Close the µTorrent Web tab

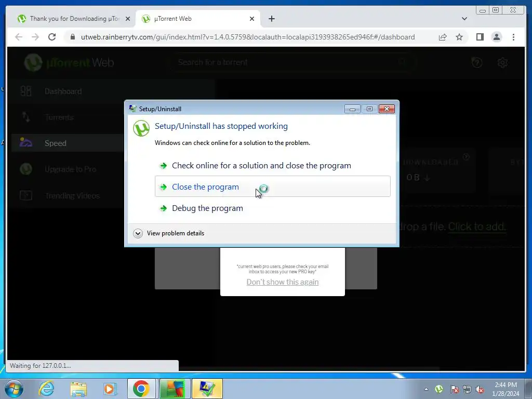(252, 19)
